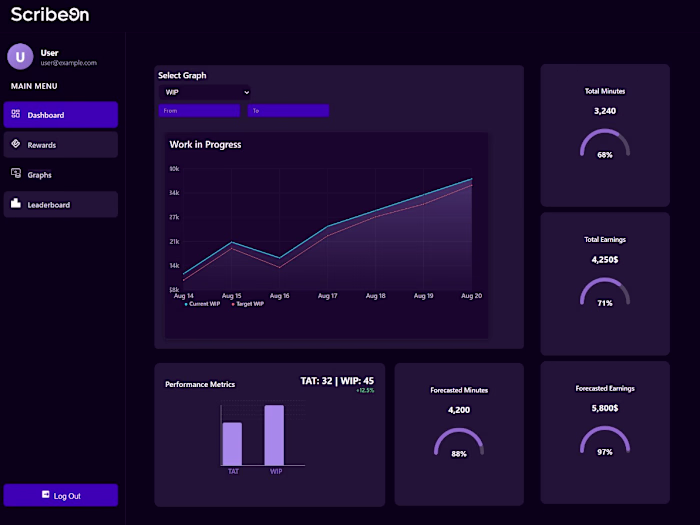Click the Log Out button
This screenshot has height=525, width=700.
[x=61, y=495]
